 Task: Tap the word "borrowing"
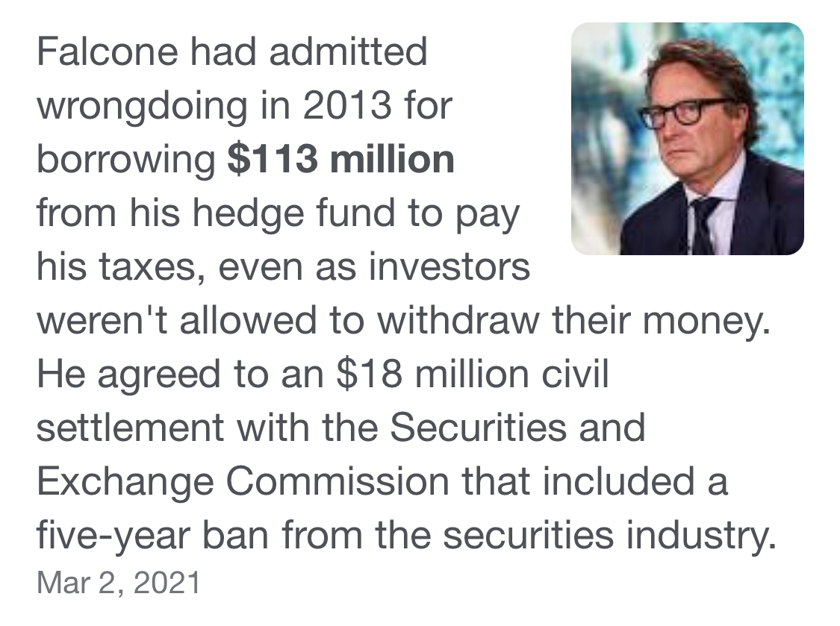pos(125,160)
